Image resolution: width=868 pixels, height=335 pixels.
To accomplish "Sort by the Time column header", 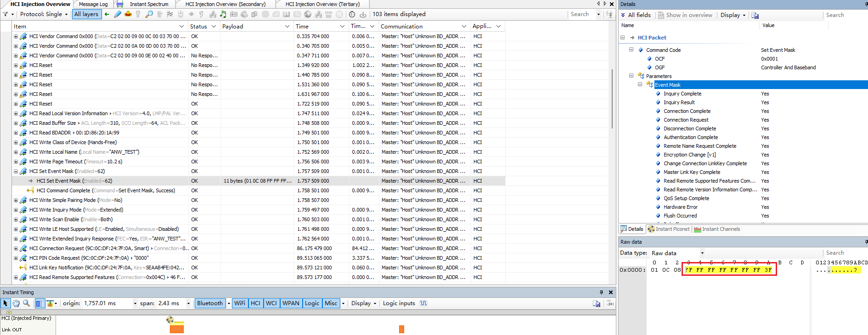I will pyautogui.click(x=321, y=26).
